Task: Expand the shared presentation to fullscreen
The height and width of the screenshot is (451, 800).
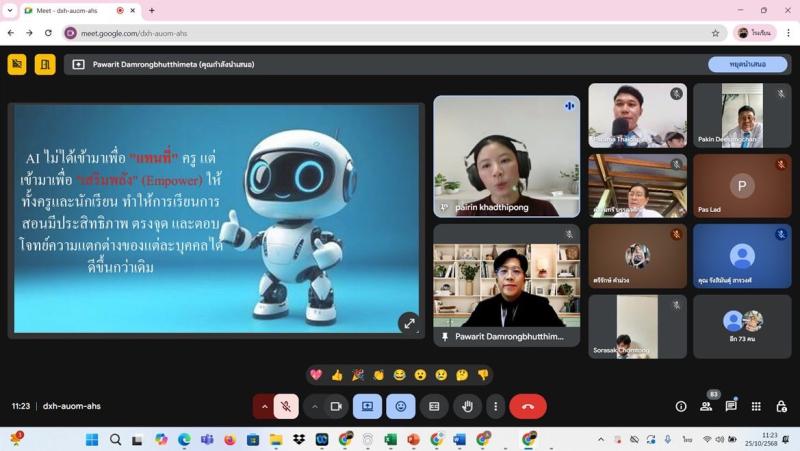Action: [408, 323]
